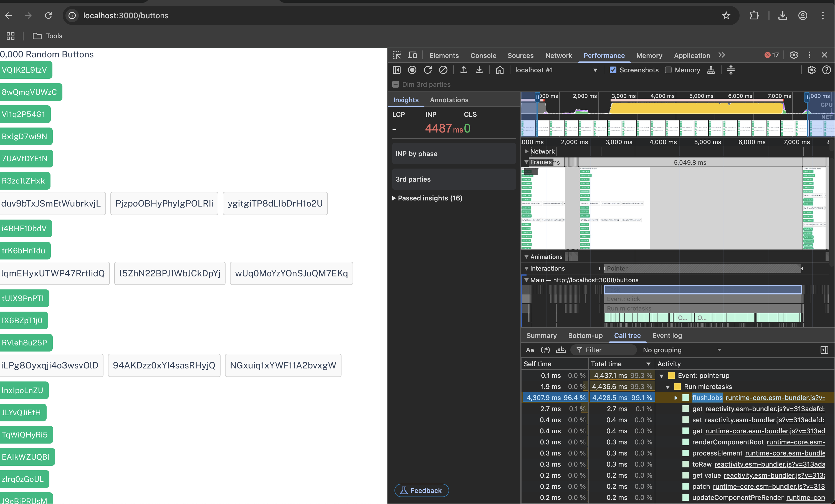This screenshot has height=504, width=835.
Task: Toggle the Dim 3rd parties checkbox
Action: pyautogui.click(x=396, y=84)
